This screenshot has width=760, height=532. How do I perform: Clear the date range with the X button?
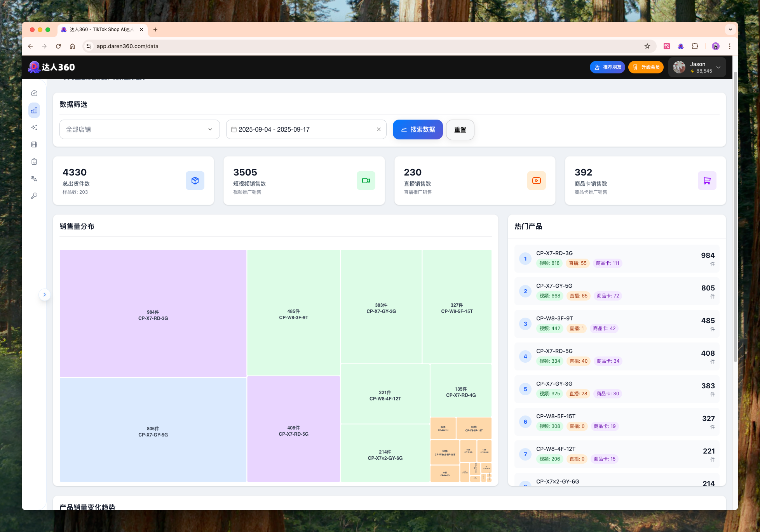click(378, 129)
